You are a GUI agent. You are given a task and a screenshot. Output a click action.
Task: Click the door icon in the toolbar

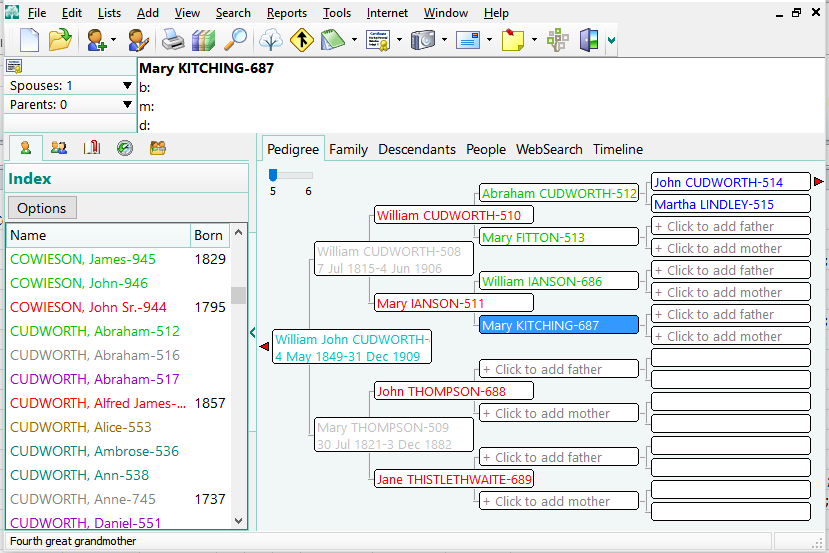[x=588, y=40]
